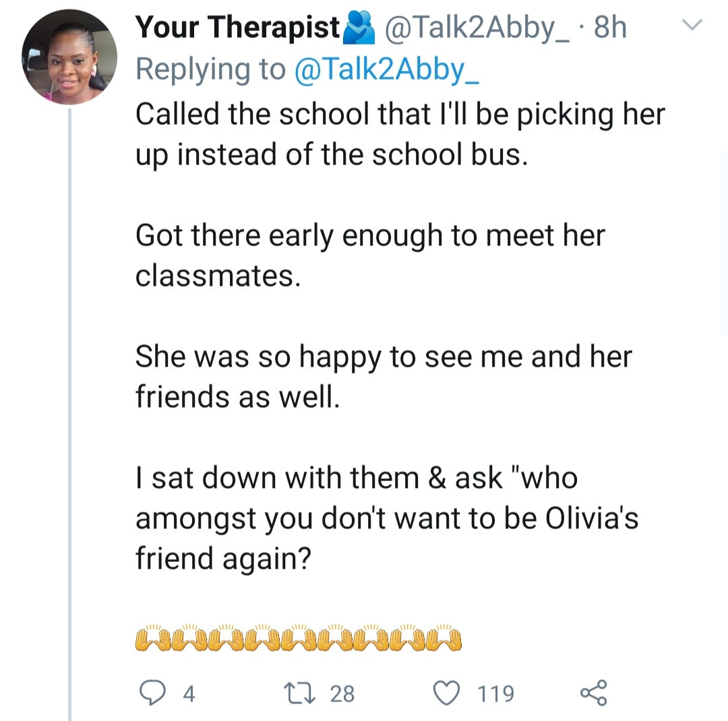The height and width of the screenshot is (721, 728).
Task: Click the reply speech bubble icon
Action: [x=153, y=693]
